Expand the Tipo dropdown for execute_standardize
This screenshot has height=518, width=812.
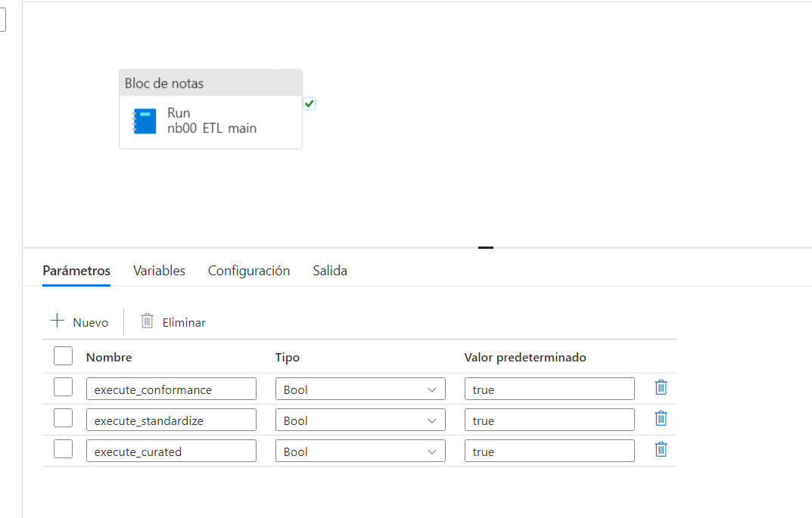359,420
